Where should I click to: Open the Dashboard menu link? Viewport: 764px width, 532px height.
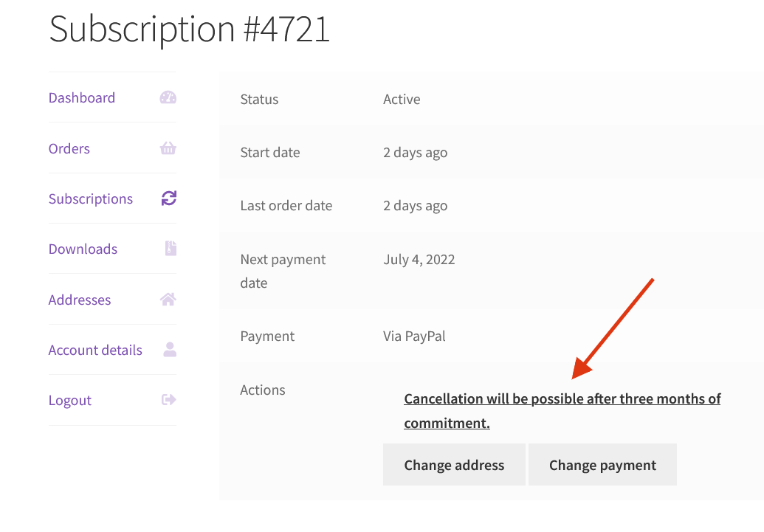pos(82,98)
